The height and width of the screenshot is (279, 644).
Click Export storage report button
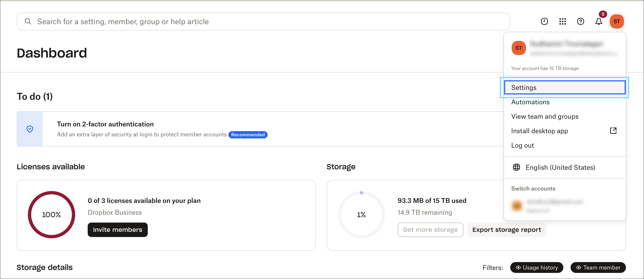[506, 230]
